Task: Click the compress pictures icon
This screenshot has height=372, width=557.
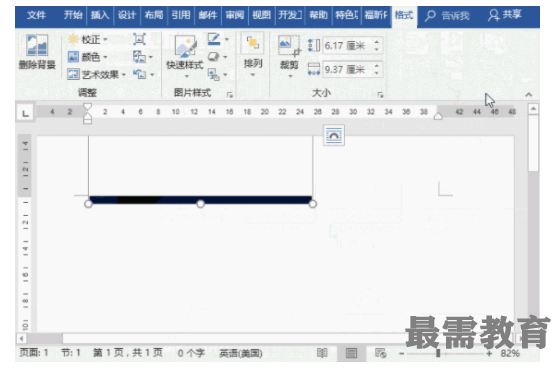Action: (x=139, y=39)
